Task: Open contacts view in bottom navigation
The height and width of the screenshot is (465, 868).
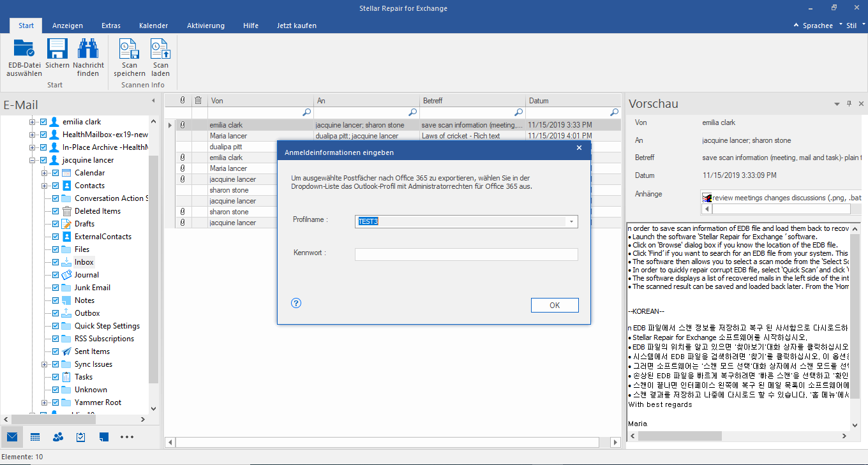Action: click(58, 437)
